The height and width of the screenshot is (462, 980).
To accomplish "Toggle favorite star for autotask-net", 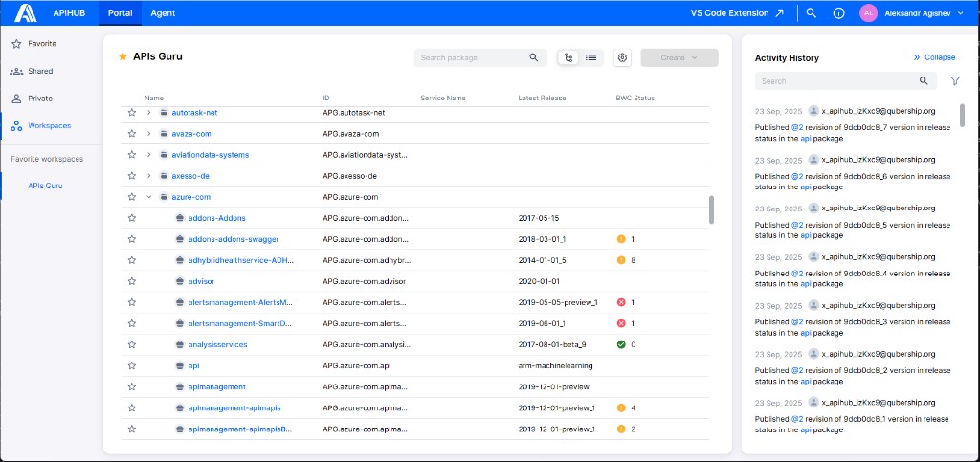I will click(x=132, y=112).
